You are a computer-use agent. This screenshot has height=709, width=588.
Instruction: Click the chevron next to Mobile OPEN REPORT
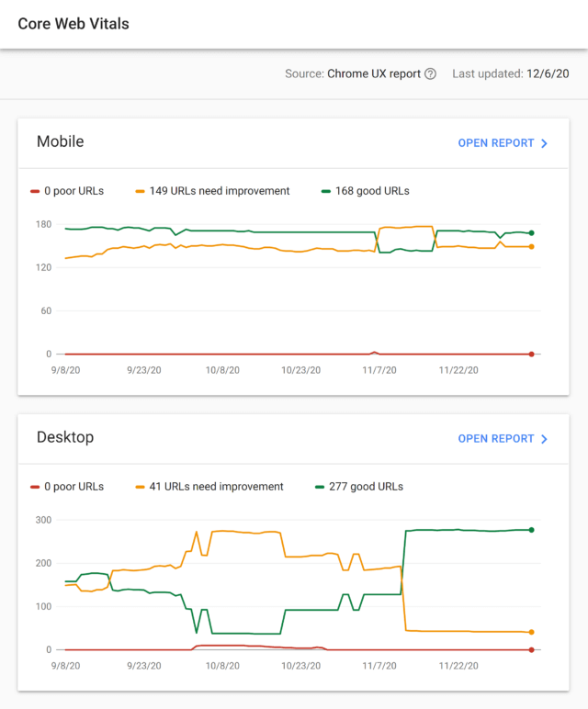(545, 143)
